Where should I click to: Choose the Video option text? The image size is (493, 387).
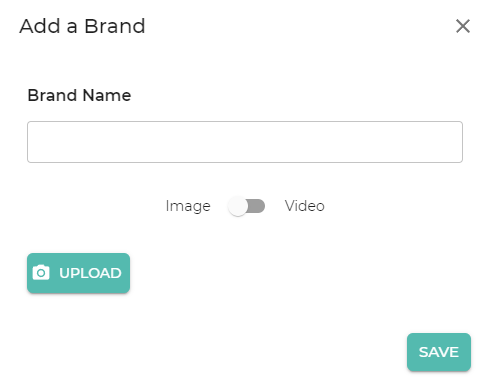(x=304, y=206)
